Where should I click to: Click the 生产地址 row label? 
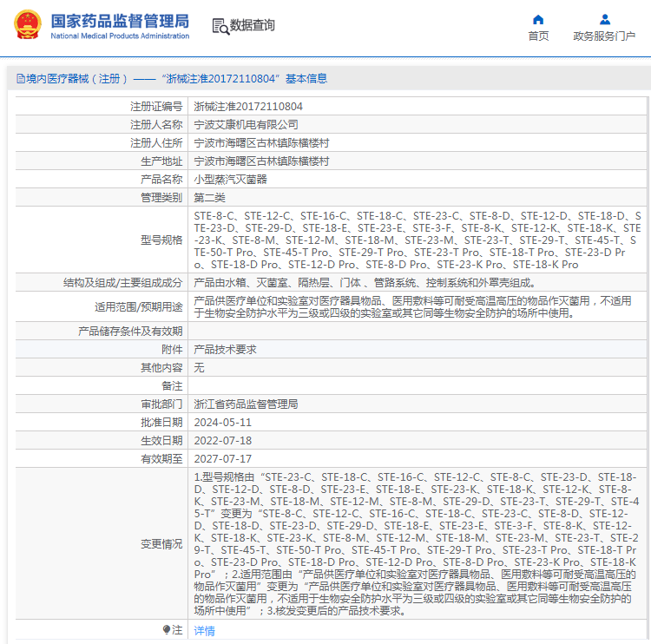(x=161, y=161)
